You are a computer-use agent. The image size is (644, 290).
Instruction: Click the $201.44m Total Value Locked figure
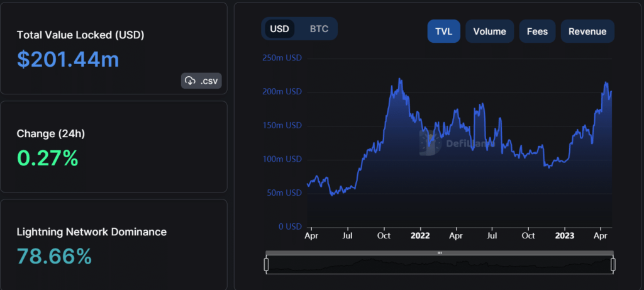tap(68, 59)
